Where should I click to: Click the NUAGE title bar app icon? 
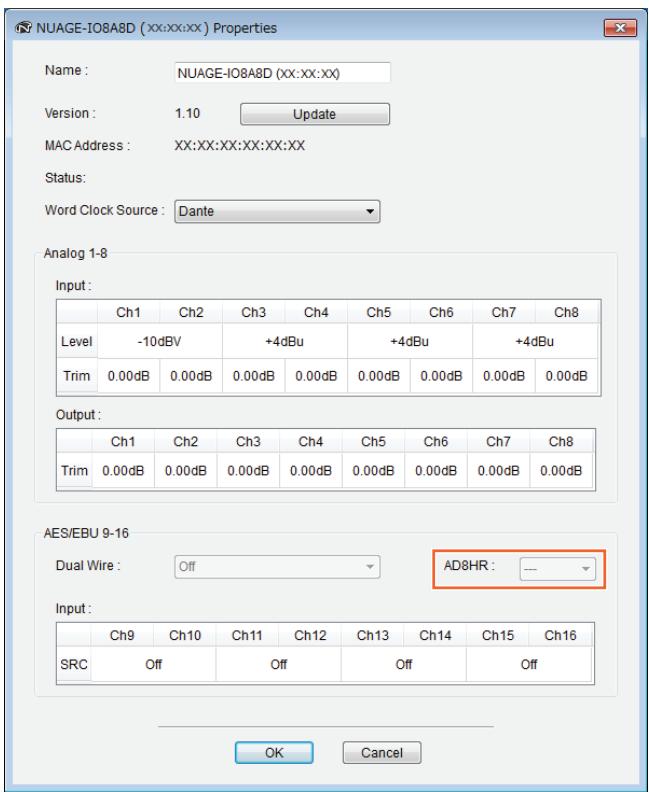pyautogui.click(x=23, y=28)
